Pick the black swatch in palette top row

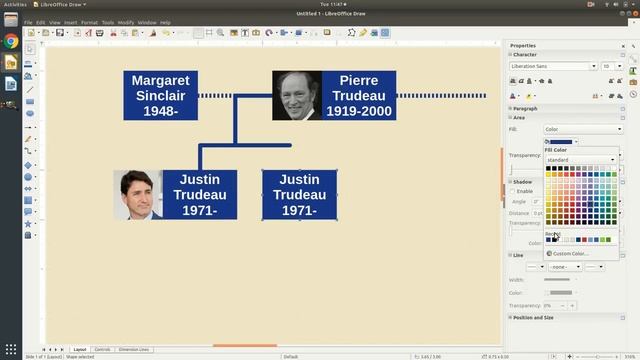(x=548, y=168)
